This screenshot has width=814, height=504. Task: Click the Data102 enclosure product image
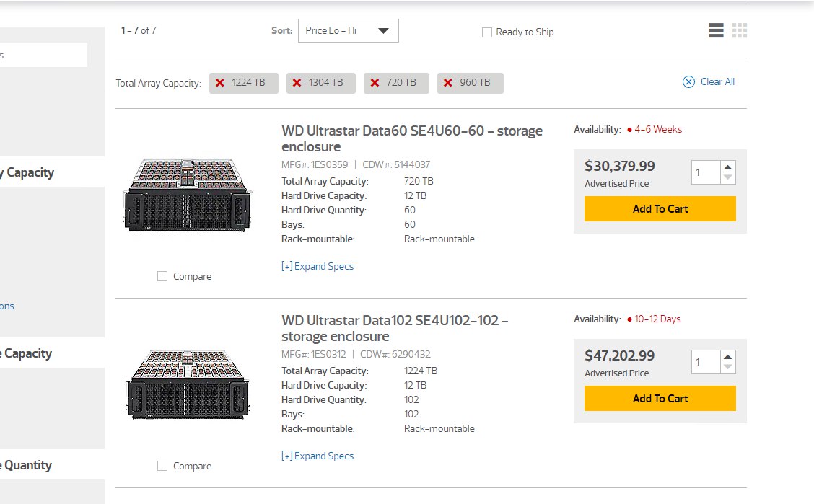pyautogui.click(x=188, y=384)
